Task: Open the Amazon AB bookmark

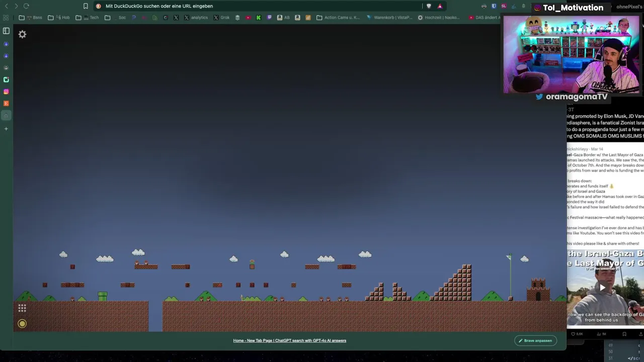Action: (283, 18)
